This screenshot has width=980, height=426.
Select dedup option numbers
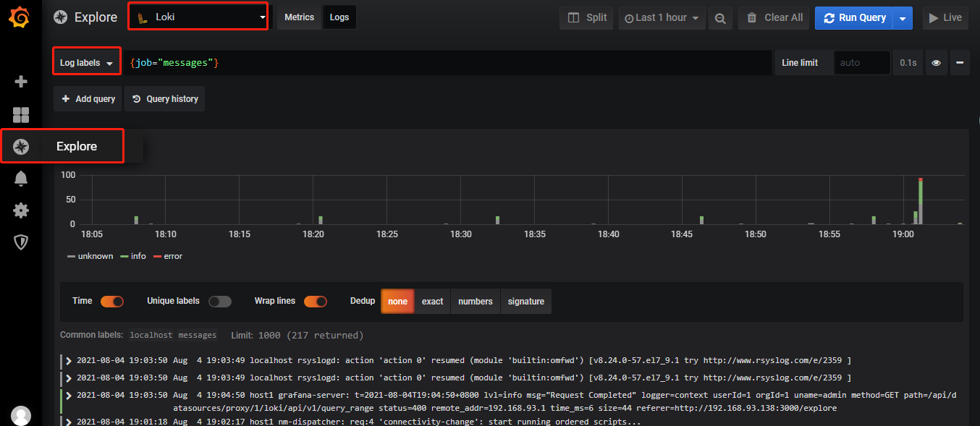(476, 302)
